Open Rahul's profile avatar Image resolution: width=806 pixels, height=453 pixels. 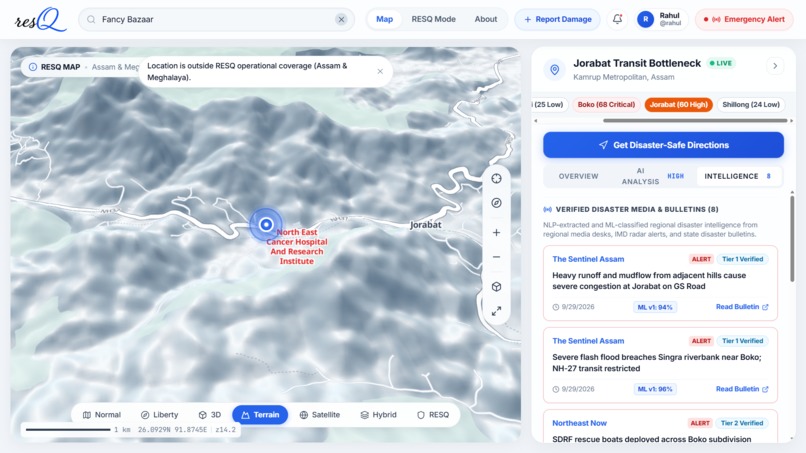pos(645,20)
